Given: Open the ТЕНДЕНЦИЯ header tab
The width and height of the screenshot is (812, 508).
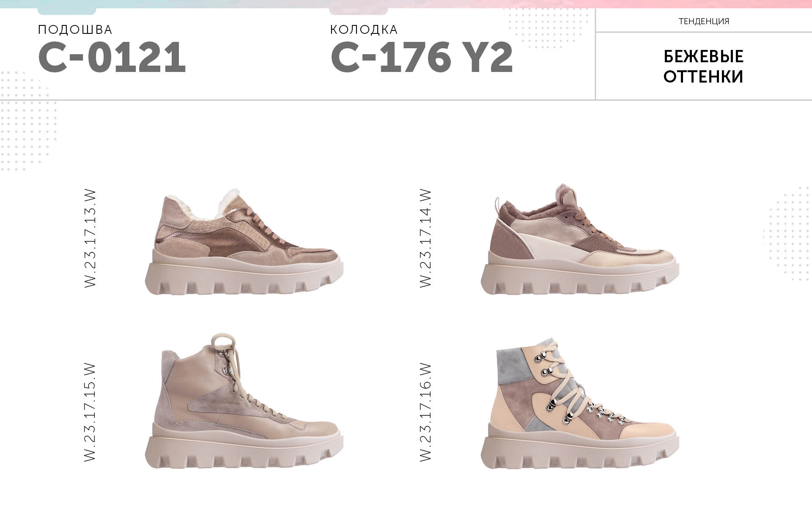Looking at the screenshot, I should click(x=704, y=21).
